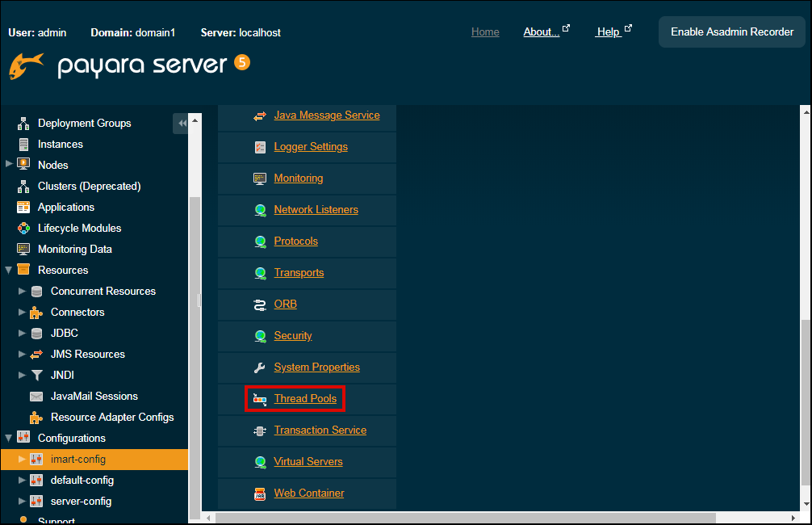The image size is (812, 525).
Task: Click the Lifecycle Modules icon in the sidebar
Action: pyautogui.click(x=23, y=229)
